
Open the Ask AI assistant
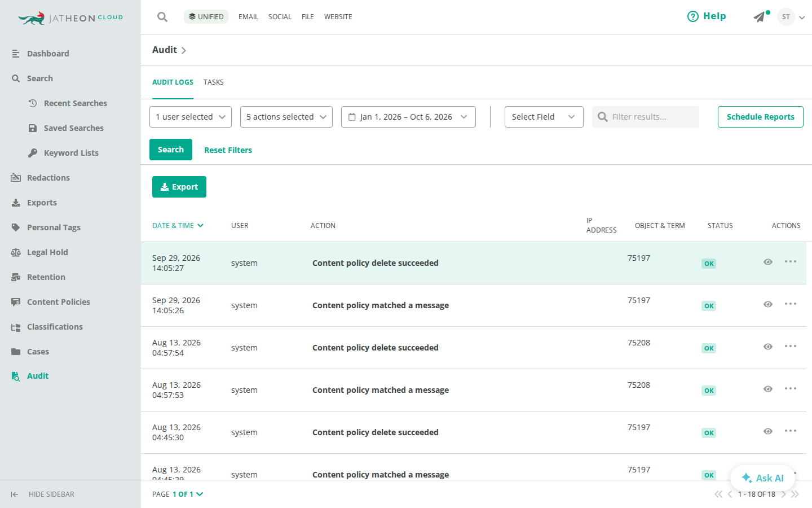[762, 478]
